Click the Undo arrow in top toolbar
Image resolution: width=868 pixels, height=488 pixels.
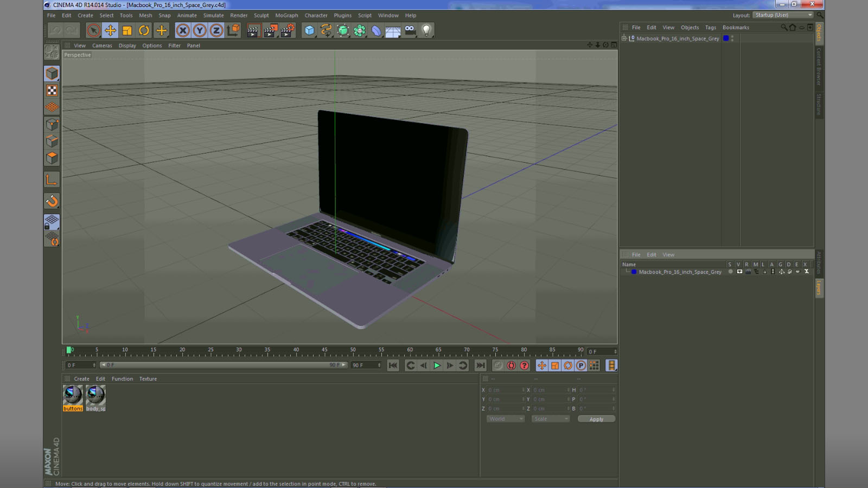coord(56,30)
